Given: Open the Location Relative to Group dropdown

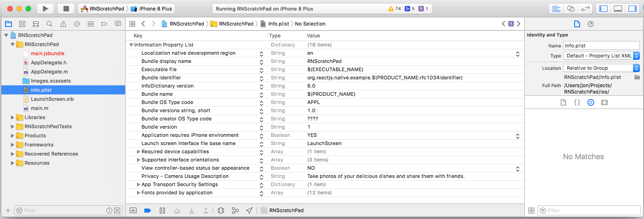Looking at the screenshot, I should (601, 68).
